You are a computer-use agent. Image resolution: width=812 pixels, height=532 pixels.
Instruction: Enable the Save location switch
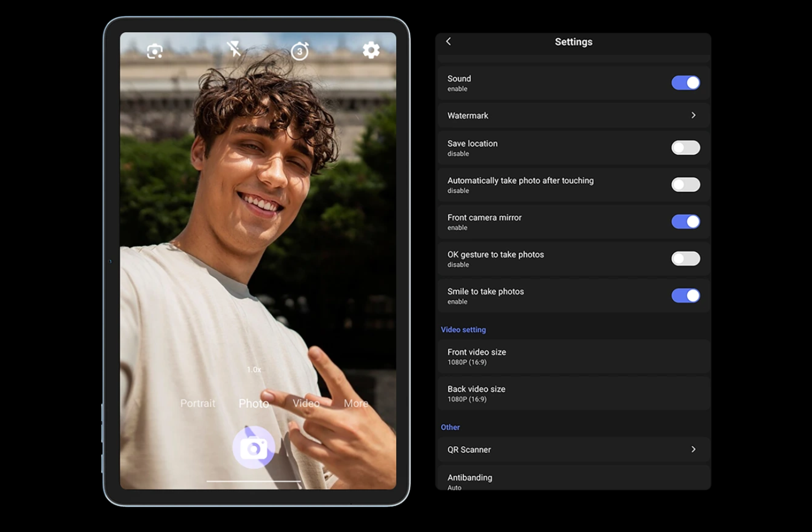point(685,148)
